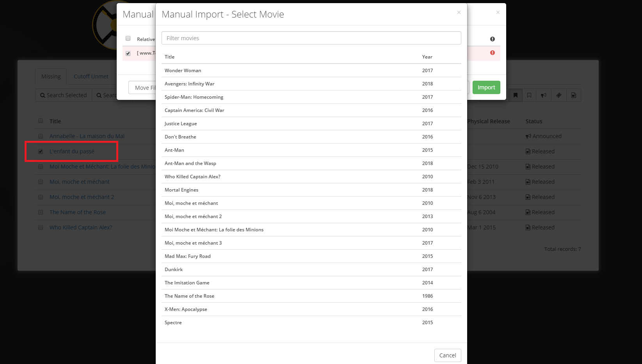This screenshot has width=642, height=364.
Task: Enable the checkbox on the Annabelle row
Action: point(41,136)
